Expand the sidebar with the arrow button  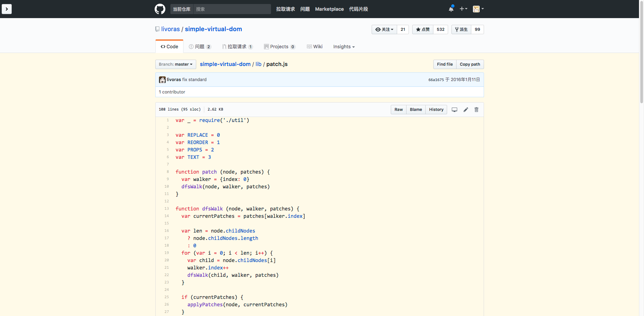(x=7, y=9)
